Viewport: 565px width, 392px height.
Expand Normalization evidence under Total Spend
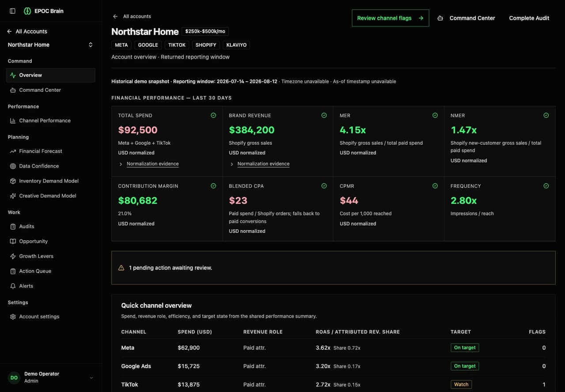(149, 164)
